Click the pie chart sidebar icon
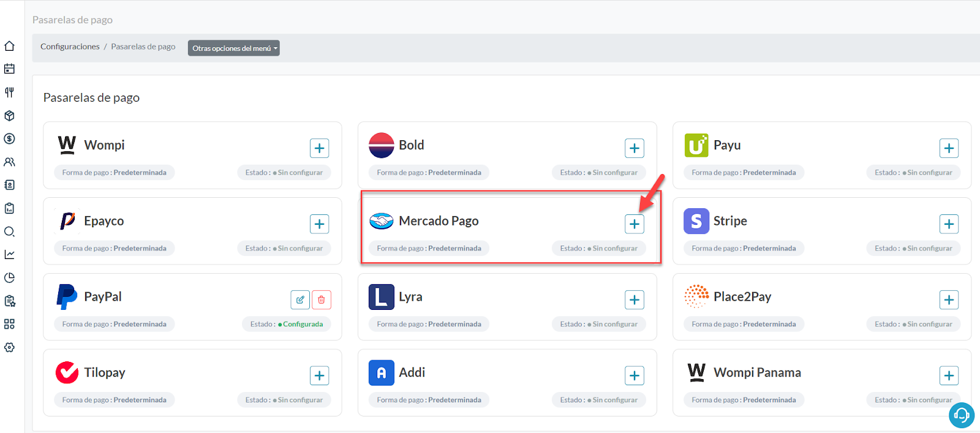 tap(9, 277)
